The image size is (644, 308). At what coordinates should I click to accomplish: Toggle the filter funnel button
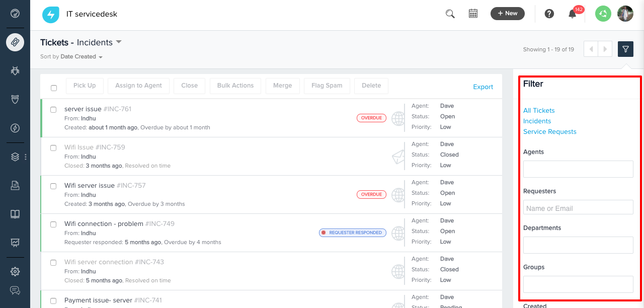pos(625,49)
